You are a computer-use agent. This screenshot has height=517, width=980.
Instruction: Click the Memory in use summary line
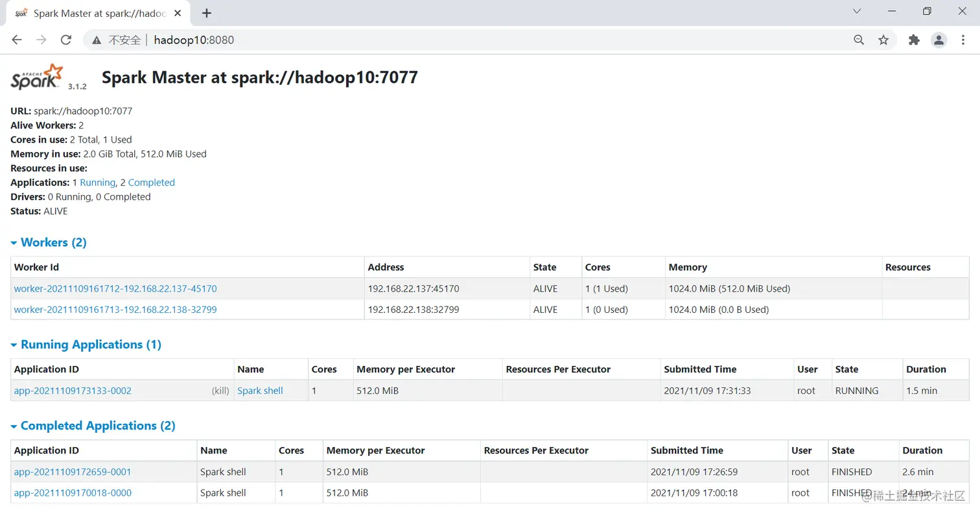click(x=108, y=154)
